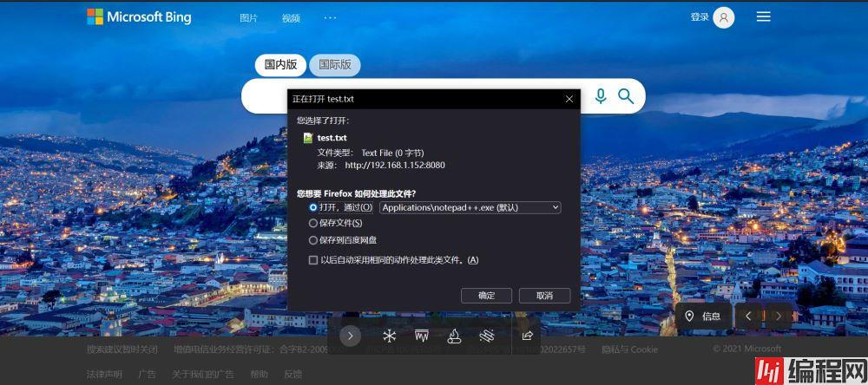Screen dimensions: 868x385
Task: Select the 保存文件 radio option
Action: [x=313, y=224]
